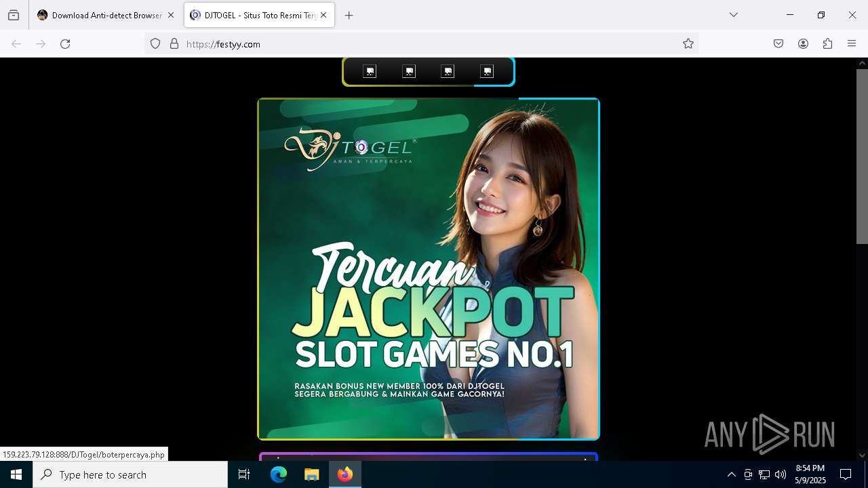Click first broken image icon in top bar
Viewport: 868px width, 488px height.
[x=370, y=72]
